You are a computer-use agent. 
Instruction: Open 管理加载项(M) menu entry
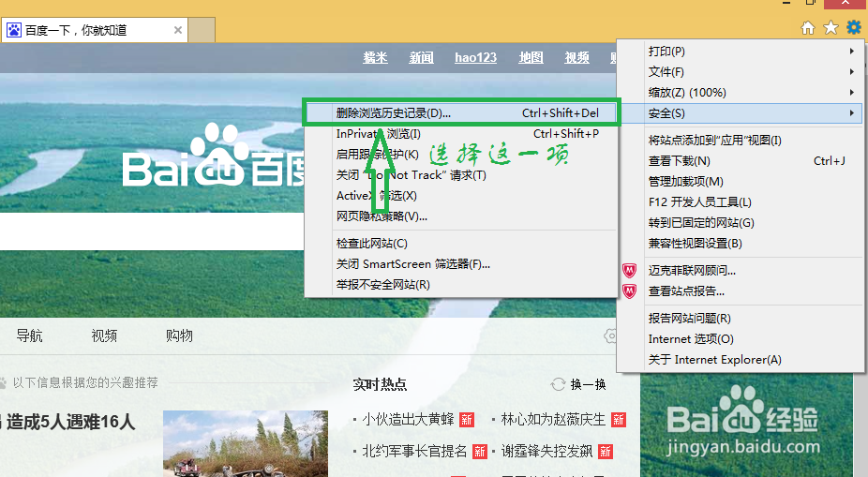pyautogui.click(x=741, y=182)
